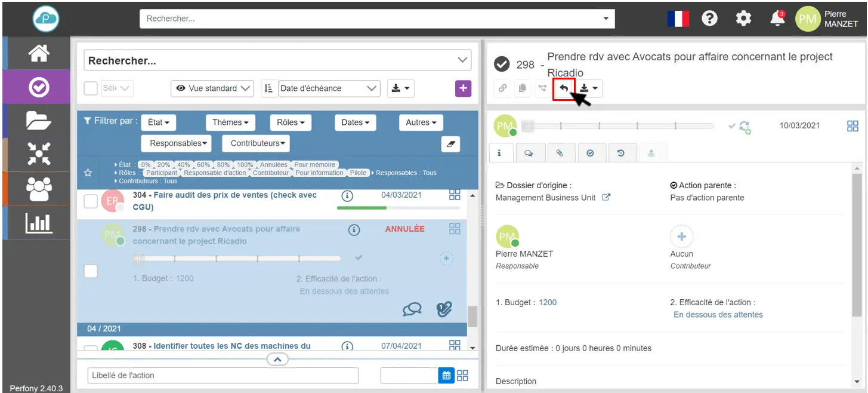The height and width of the screenshot is (393, 868).
Task: Click the progress slider in detail panel
Action: point(617,126)
